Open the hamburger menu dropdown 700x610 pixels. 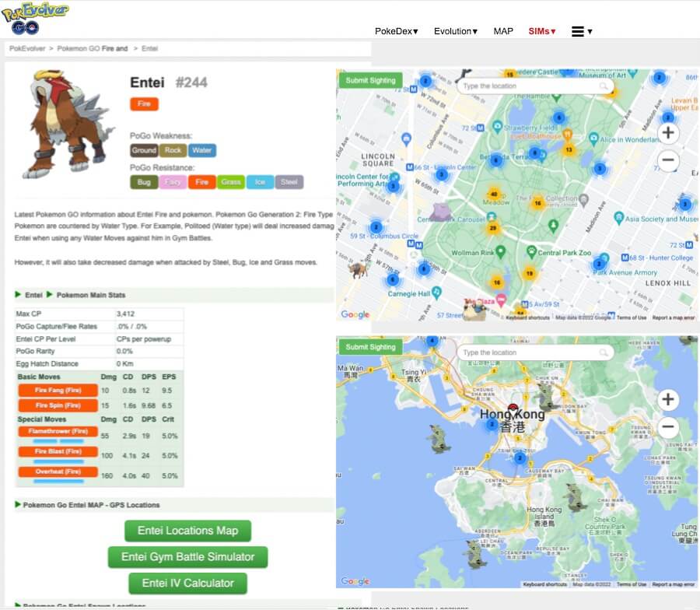point(582,31)
